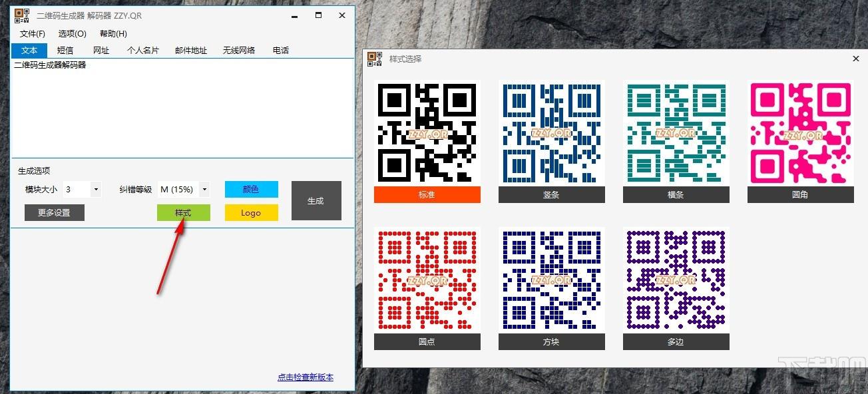This screenshot has height=394, width=868.
Task: Click the 点击检查新版本 link
Action: click(x=306, y=377)
